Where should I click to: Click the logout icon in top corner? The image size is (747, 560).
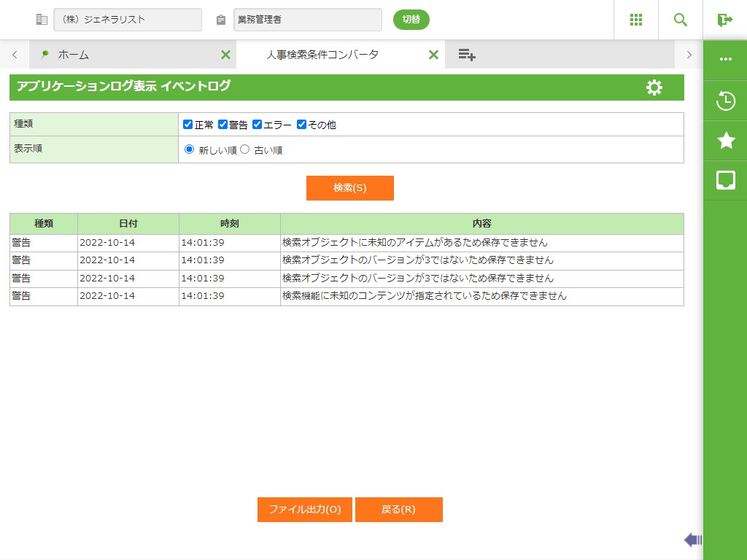point(724,20)
